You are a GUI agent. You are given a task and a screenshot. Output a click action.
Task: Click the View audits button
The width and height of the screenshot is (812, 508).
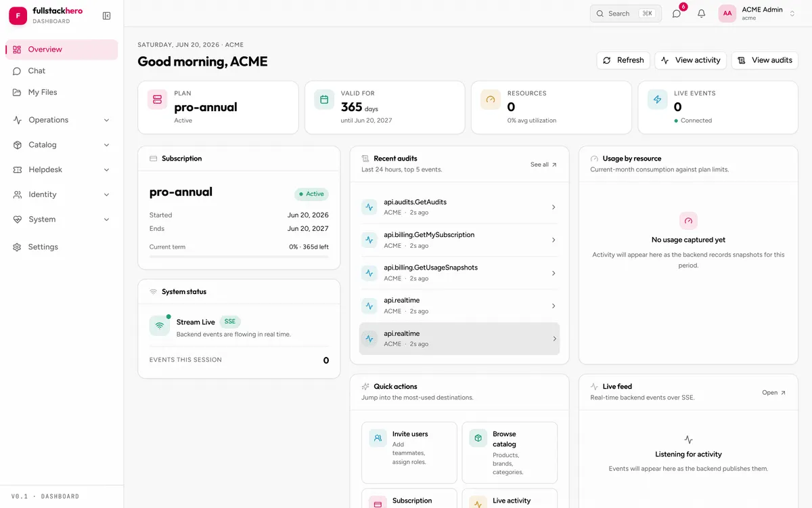tap(765, 60)
